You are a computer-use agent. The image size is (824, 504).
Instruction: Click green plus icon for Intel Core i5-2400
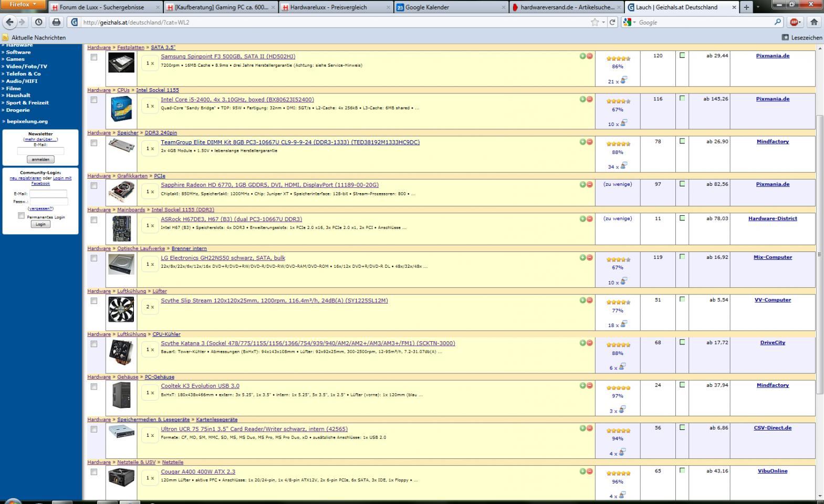(x=582, y=99)
